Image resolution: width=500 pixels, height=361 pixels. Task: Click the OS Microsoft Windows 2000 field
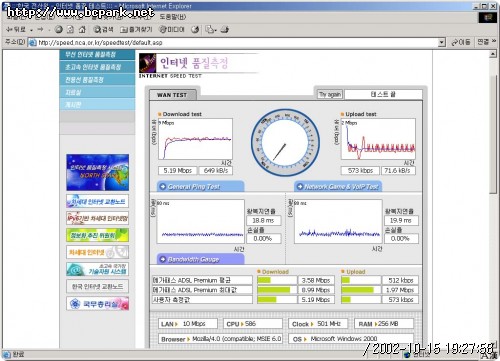click(351, 339)
